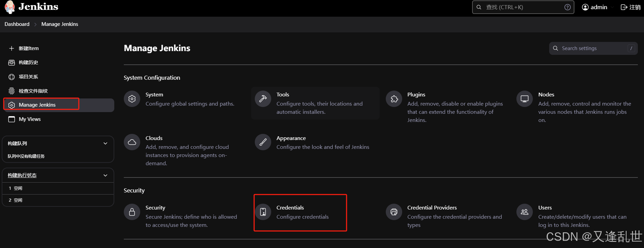Click the System gear icon
644x248 pixels.
pos(132,99)
